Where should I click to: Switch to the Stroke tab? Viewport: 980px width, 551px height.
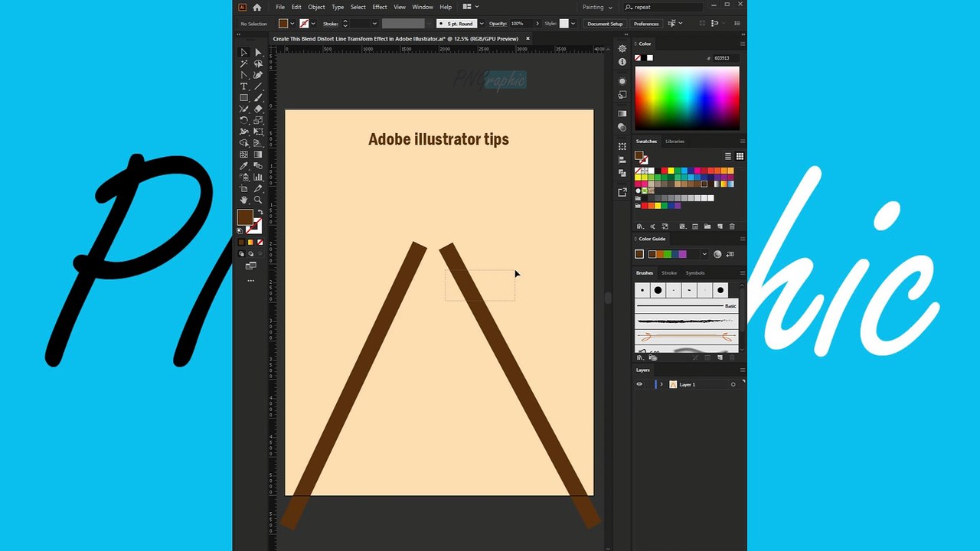[669, 272]
